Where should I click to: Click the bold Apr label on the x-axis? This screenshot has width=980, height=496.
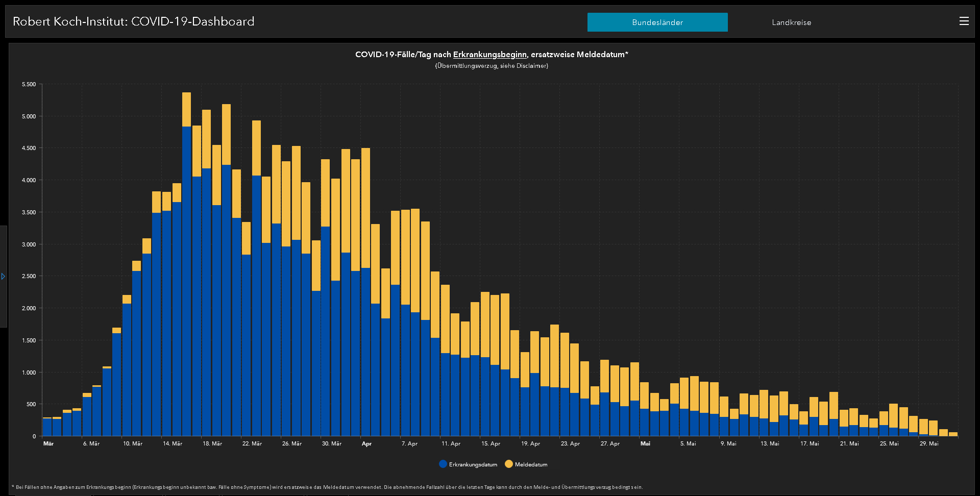click(x=366, y=443)
